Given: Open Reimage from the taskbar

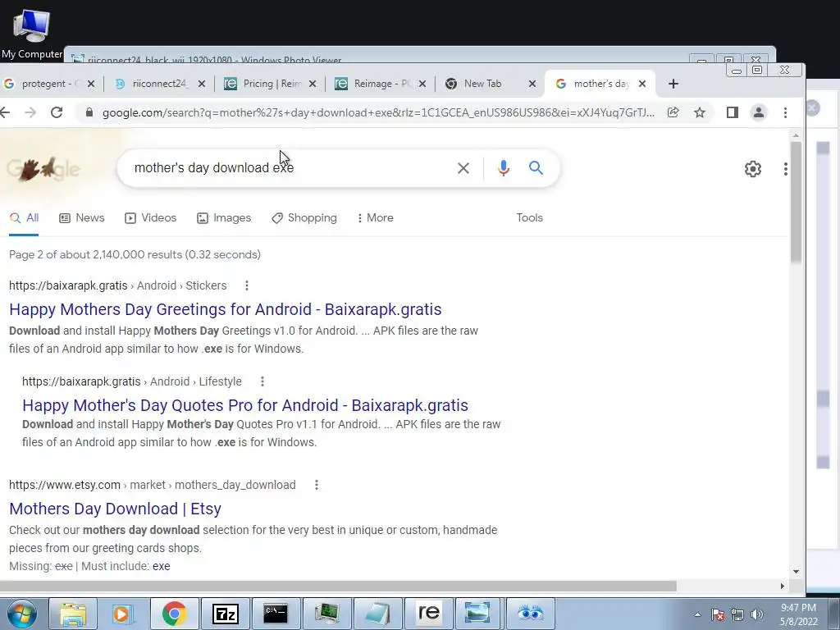Looking at the screenshot, I should [428, 614].
